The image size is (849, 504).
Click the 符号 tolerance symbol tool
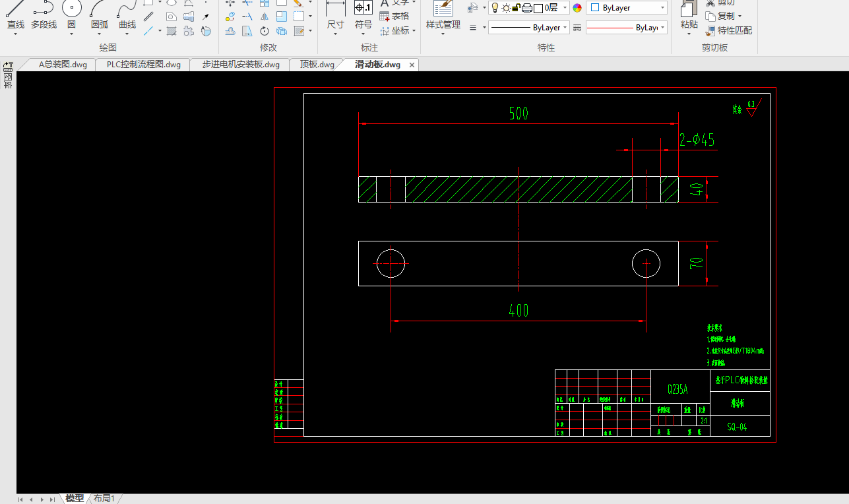pos(363,15)
